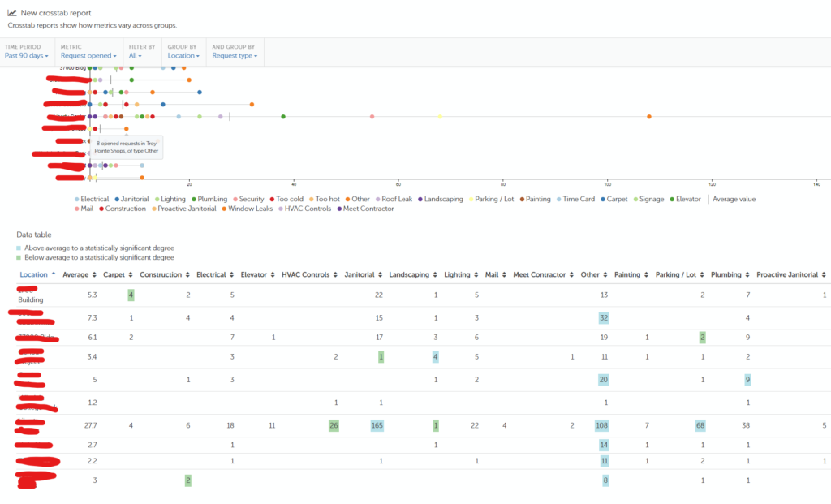Open the Metric Request opened dropdown
This screenshot has height=504, width=831.
[x=88, y=56]
